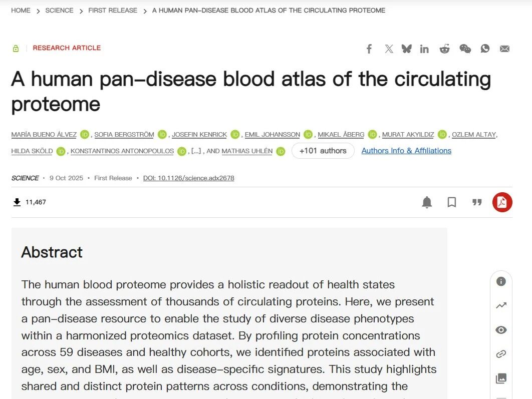Share article on LinkedIn

(424, 49)
